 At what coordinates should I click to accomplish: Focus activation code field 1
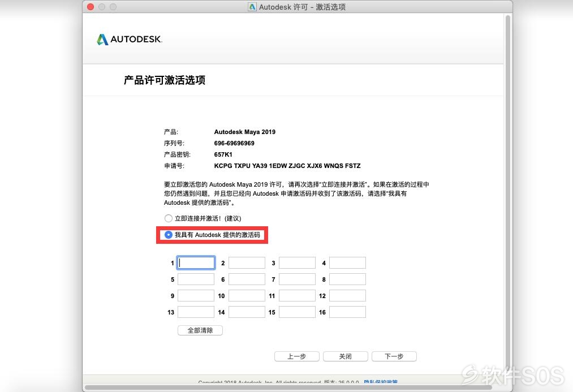[x=196, y=262]
